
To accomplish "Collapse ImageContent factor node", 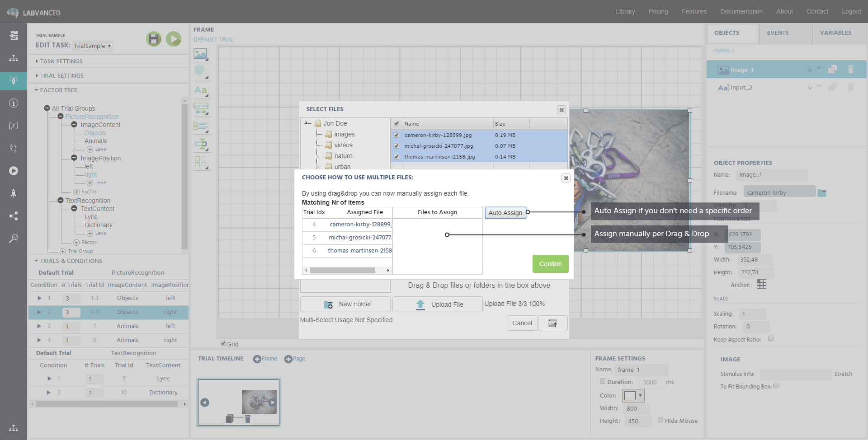I will point(74,124).
